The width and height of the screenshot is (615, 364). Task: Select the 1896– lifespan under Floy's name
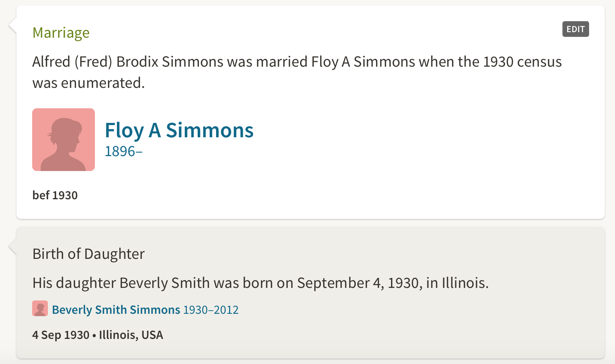click(x=124, y=151)
